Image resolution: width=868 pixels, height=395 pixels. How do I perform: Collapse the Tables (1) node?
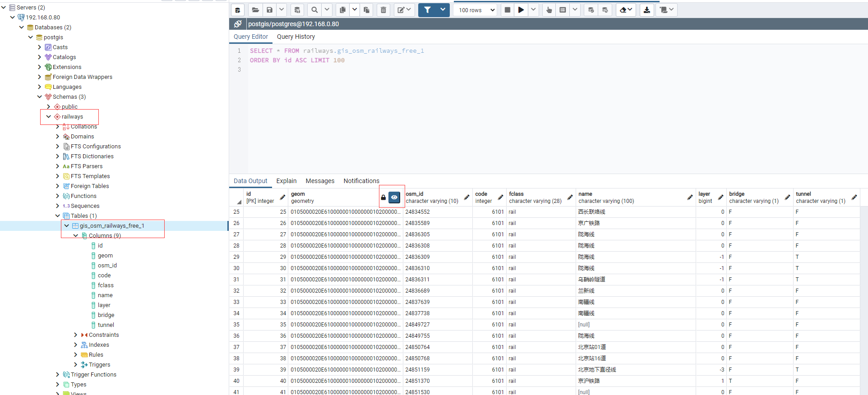tap(58, 216)
